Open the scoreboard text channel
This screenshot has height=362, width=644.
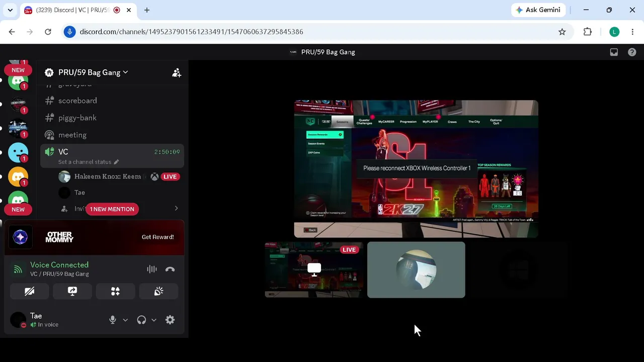[x=112, y=101]
